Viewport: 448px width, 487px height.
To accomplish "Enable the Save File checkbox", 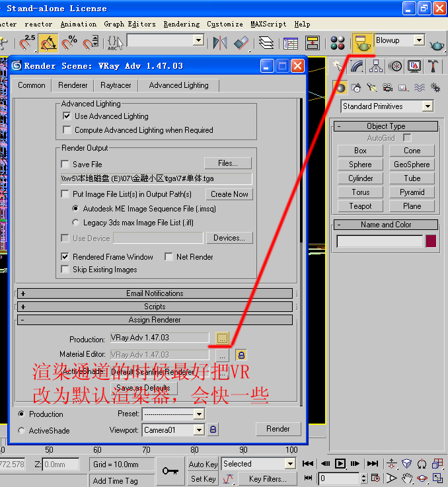I will pyautogui.click(x=65, y=164).
